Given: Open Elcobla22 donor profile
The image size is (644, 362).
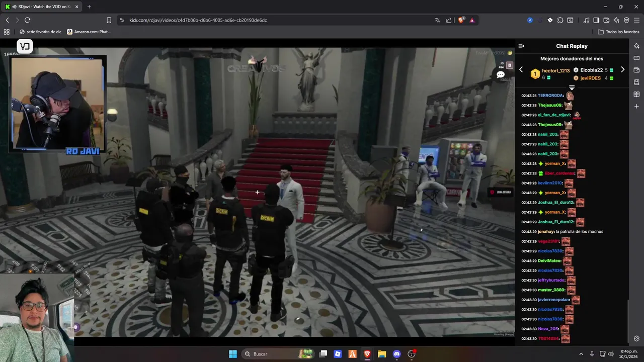Looking at the screenshot, I should (x=591, y=70).
